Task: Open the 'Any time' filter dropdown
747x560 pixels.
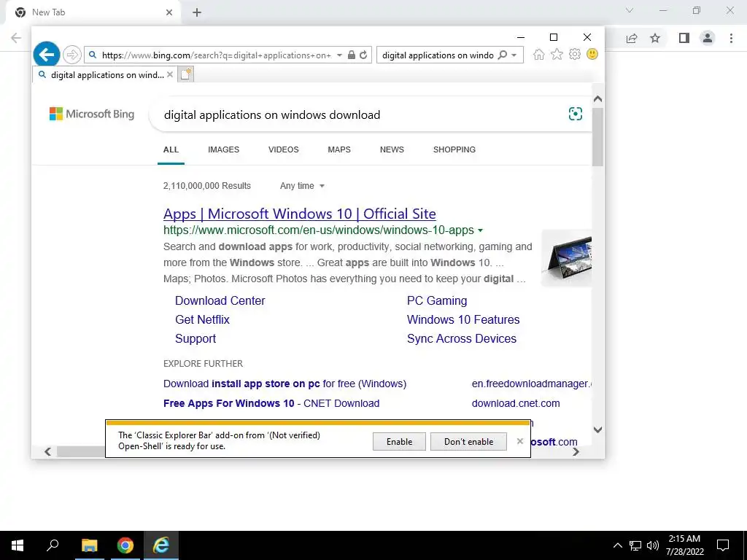Action: pyautogui.click(x=302, y=186)
